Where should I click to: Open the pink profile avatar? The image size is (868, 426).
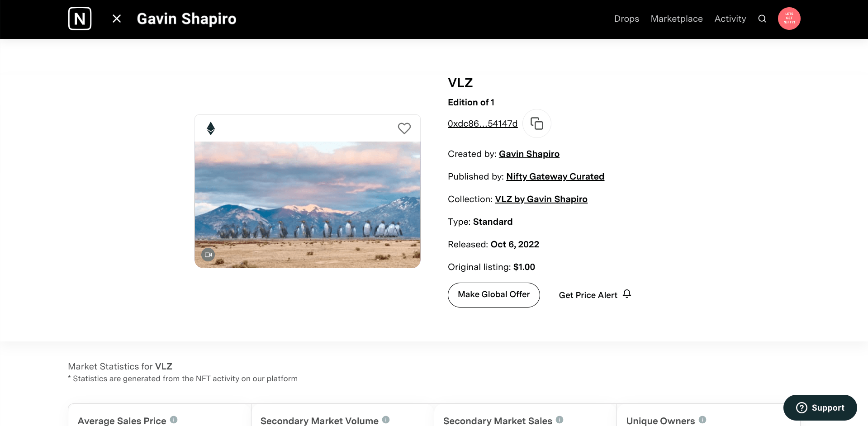[789, 19]
